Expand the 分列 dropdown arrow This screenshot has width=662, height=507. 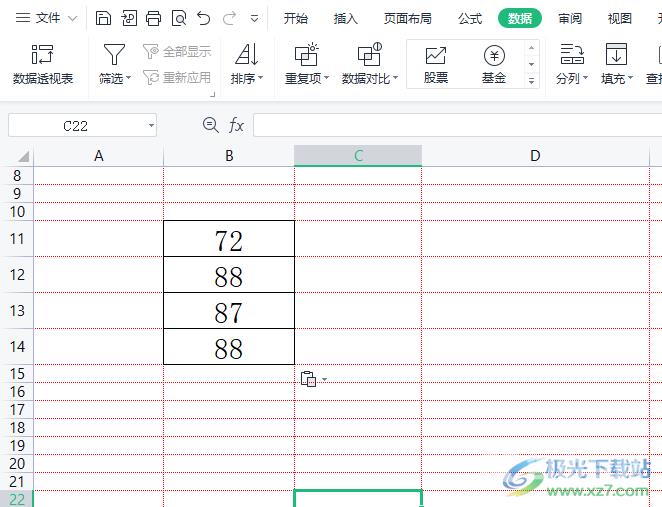[585, 78]
